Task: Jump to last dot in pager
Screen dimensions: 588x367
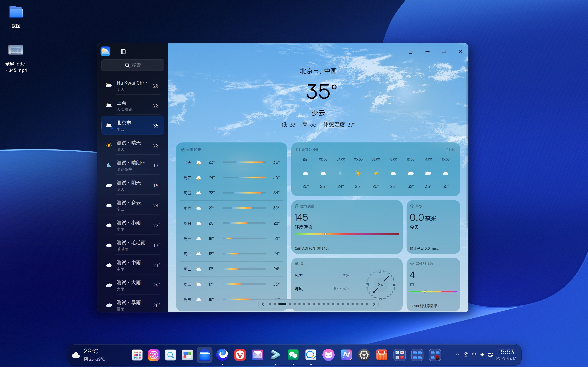Action: coord(367,304)
